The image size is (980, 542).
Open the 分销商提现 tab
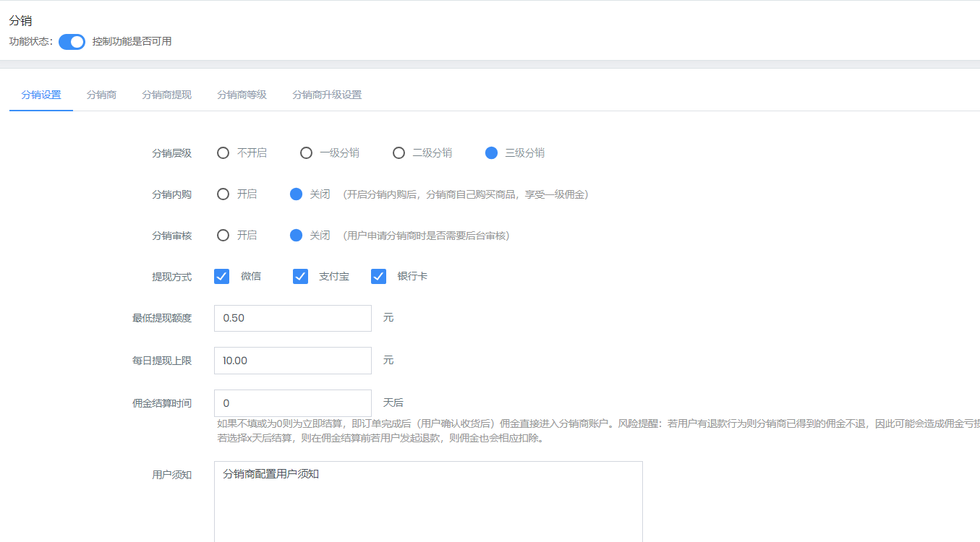pyautogui.click(x=166, y=95)
